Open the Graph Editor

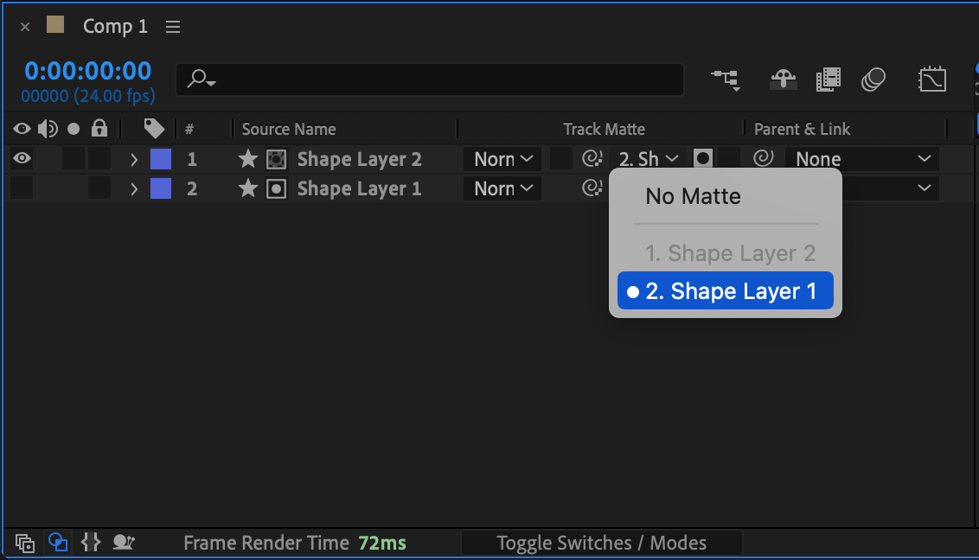pos(931,80)
